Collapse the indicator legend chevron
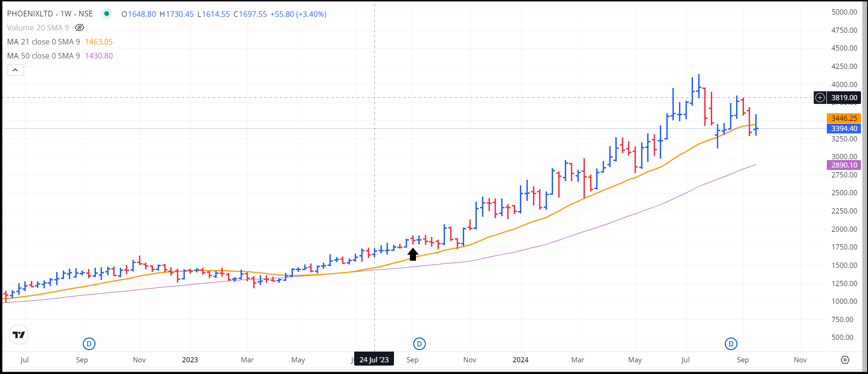 point(15,70)
